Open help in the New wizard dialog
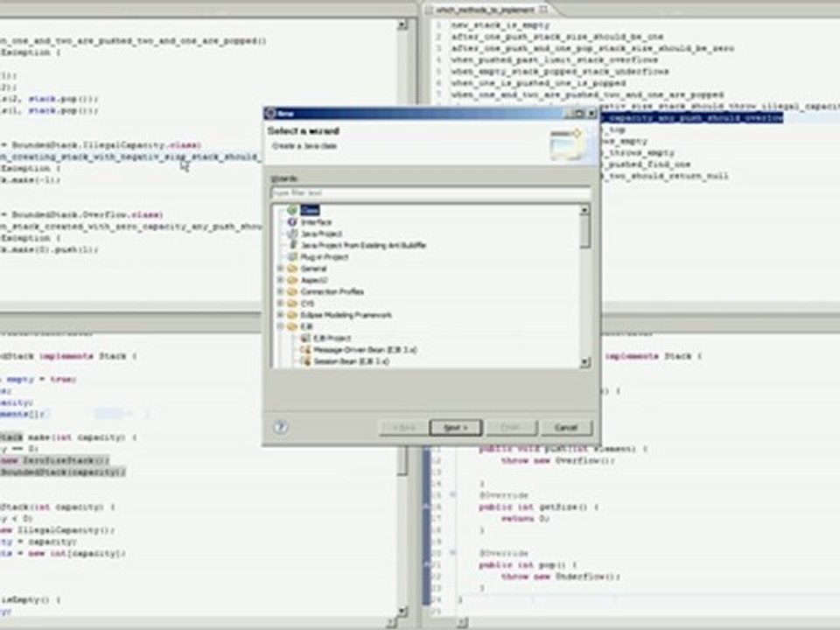 (x=281, y=427)
